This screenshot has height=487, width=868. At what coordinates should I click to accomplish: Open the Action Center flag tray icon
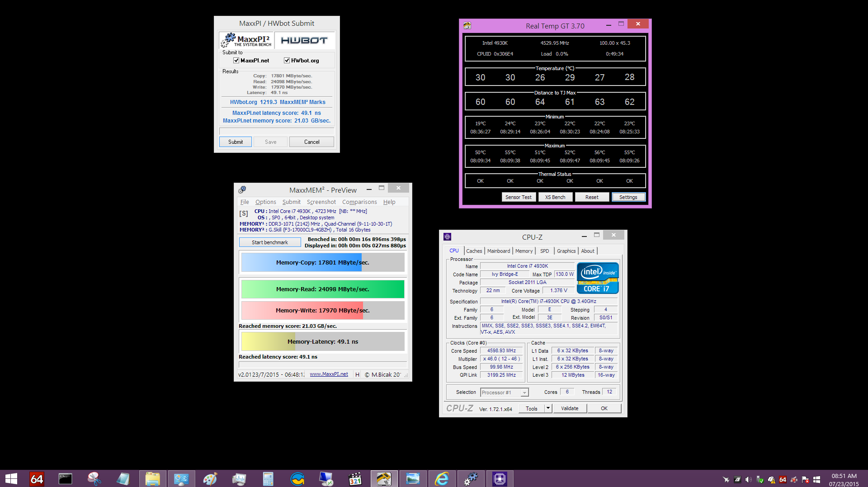805,479
